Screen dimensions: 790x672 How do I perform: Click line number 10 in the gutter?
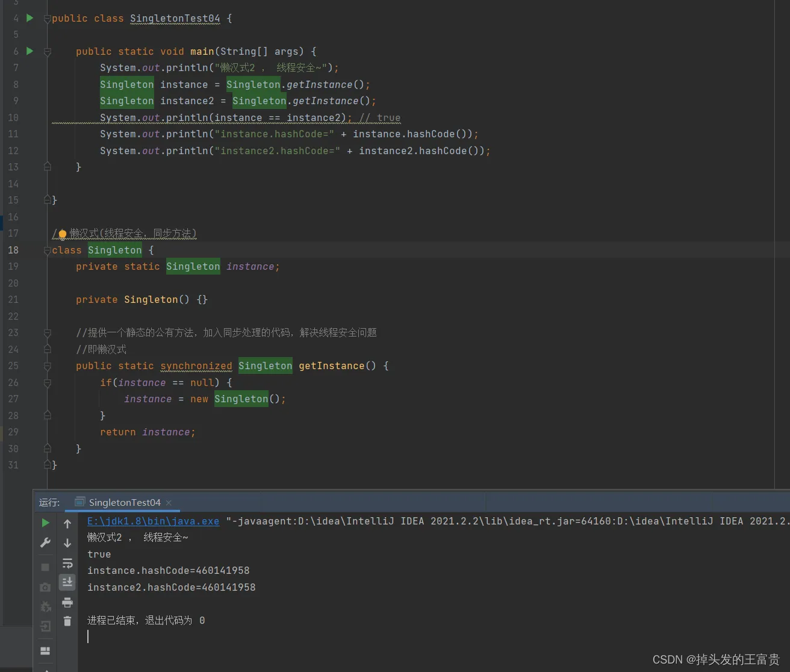(x=13, y=117)
